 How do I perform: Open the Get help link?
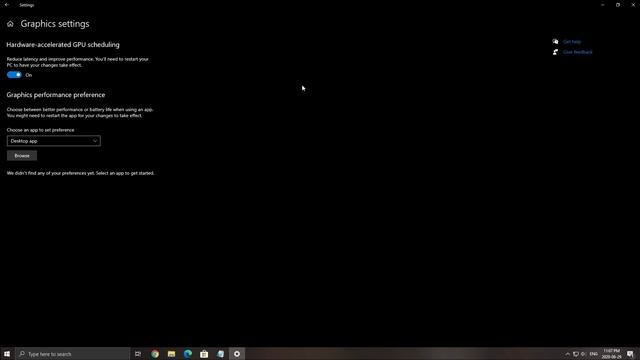pyautogui.click(x=572, y=42)
